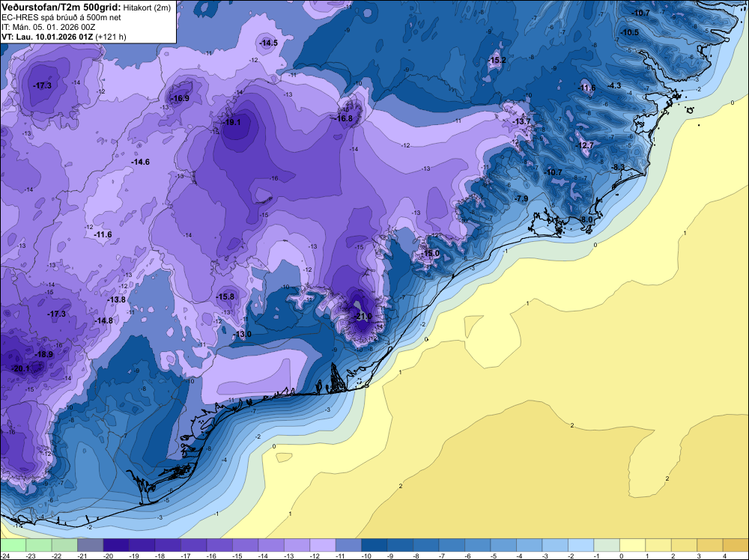
Task: Select the -16.8 temperature label
Action: coord(344,118)
